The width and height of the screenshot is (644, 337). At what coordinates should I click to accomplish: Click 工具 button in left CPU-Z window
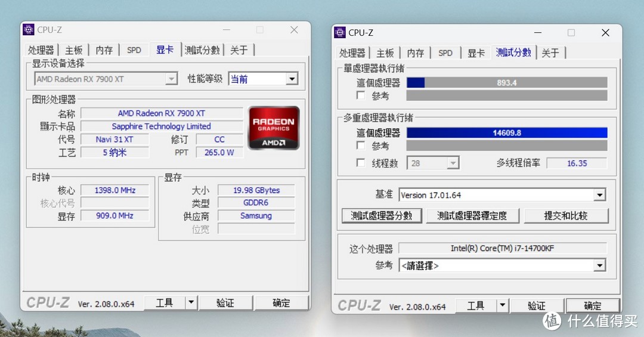tap(165, 303)
